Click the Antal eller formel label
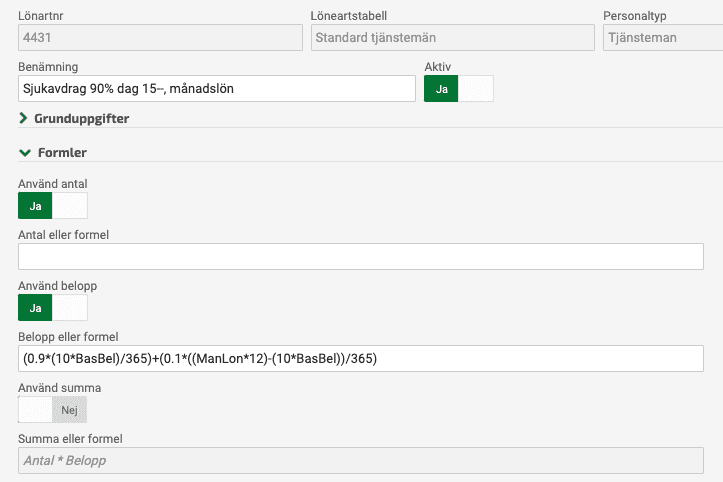The image size is (723, 482). tap(64, 234)
